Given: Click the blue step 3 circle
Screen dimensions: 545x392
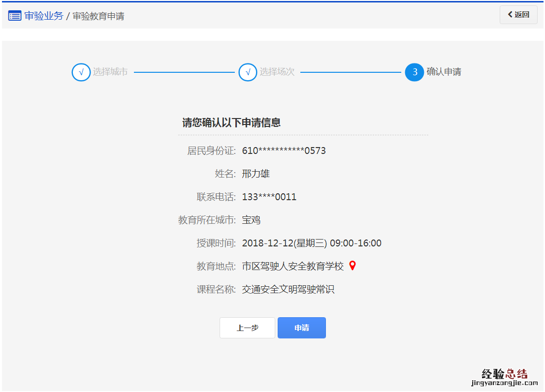Looking at the screenshot, I should [415, 72].
